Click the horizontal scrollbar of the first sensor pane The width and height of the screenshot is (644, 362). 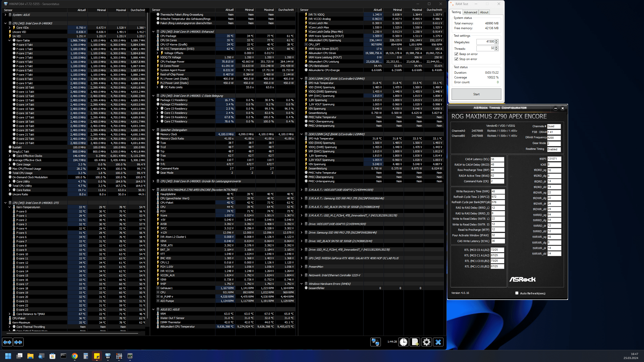(72, 333)
